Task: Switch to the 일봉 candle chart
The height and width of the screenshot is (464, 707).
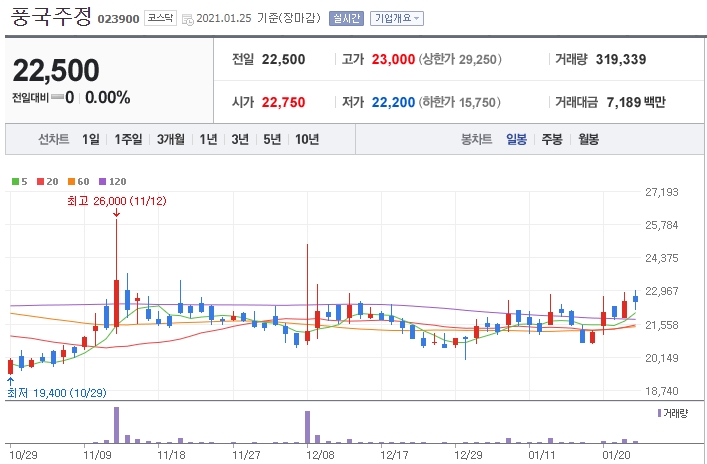Action: [516, 139]
